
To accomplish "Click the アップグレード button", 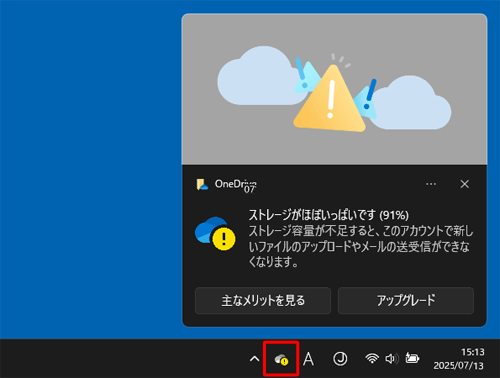I will click(406, 300).
